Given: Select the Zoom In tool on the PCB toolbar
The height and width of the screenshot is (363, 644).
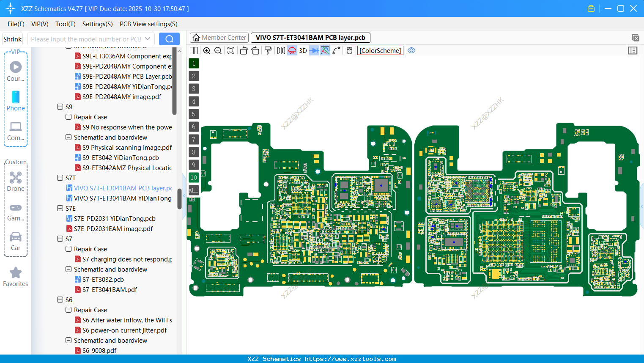Looking at the screenshot, I should point(207,50).
